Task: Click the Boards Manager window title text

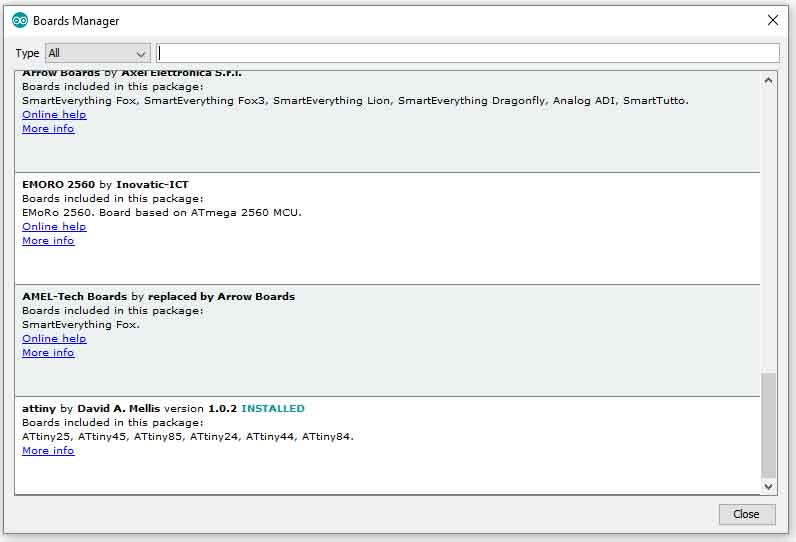Action: [x=76, y=21]
